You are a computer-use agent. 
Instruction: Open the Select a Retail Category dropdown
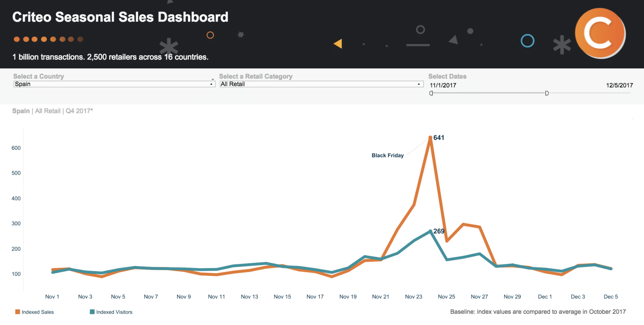point(321,84)
